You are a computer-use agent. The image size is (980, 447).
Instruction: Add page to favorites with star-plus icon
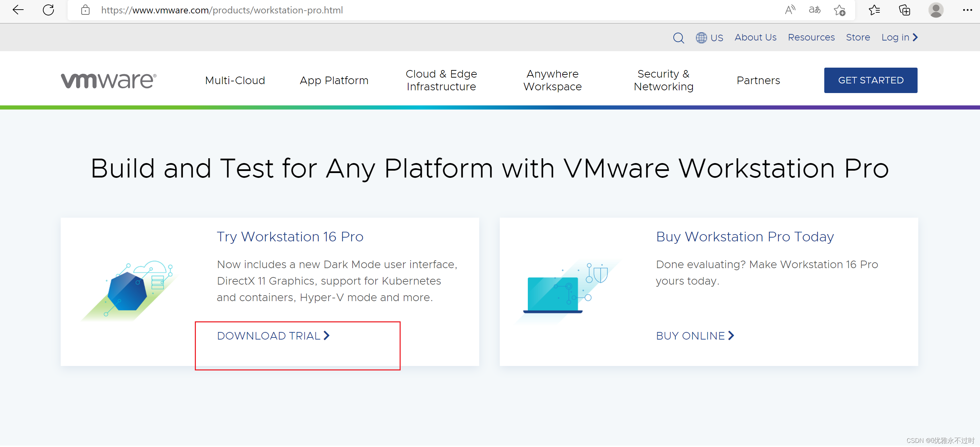click(x=840, y=10)
